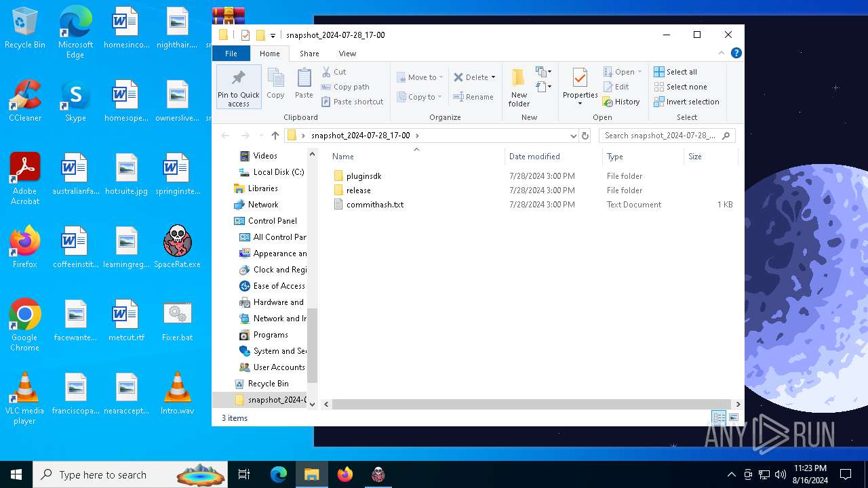868x488 pixels.
Task: Open the File menu tab
Action: (231, 54)
